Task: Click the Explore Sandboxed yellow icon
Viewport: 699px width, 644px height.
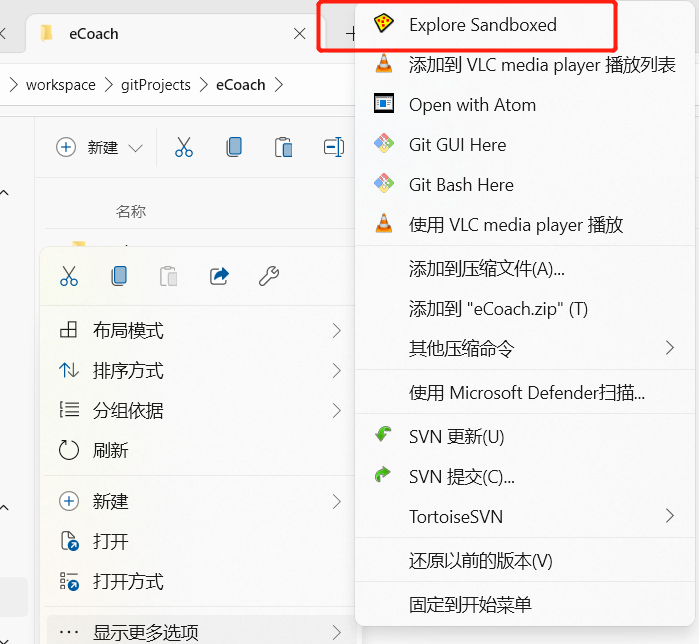Action: 383,24
